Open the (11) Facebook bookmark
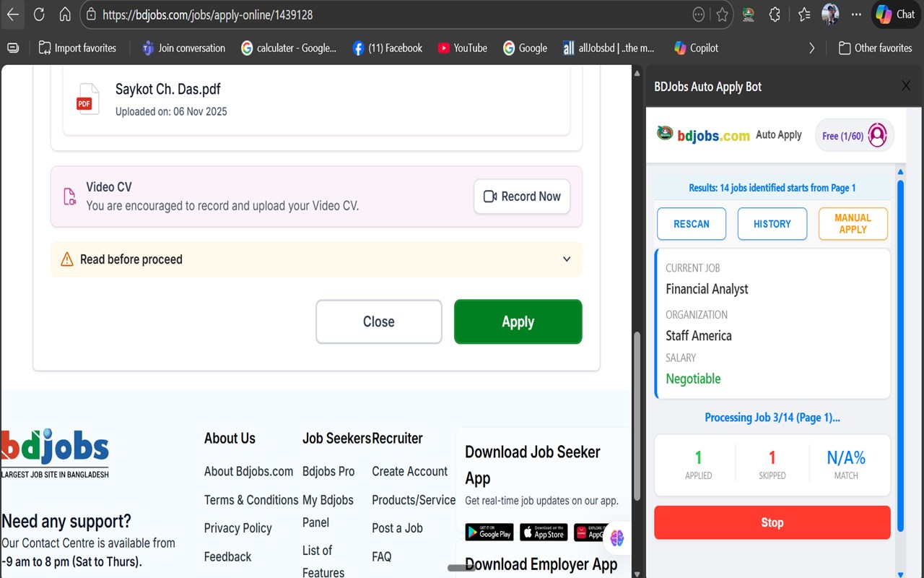924x578 pixels. (388, 48)
